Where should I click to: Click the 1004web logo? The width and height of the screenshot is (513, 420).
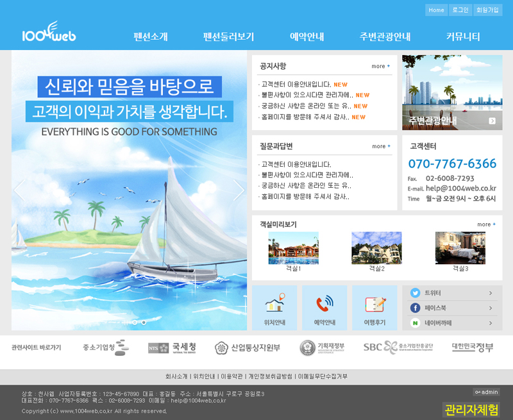pyautogui.click(x=49, y=33)
